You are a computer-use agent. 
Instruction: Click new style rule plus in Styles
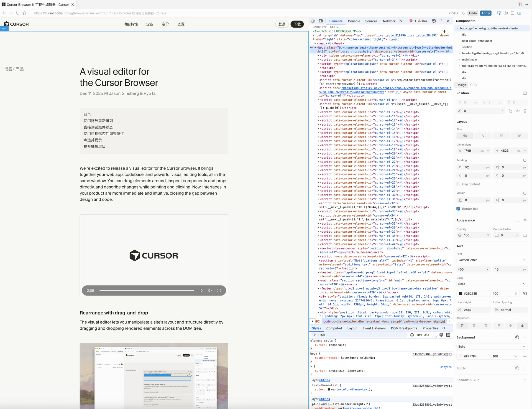tap(434, 335)
